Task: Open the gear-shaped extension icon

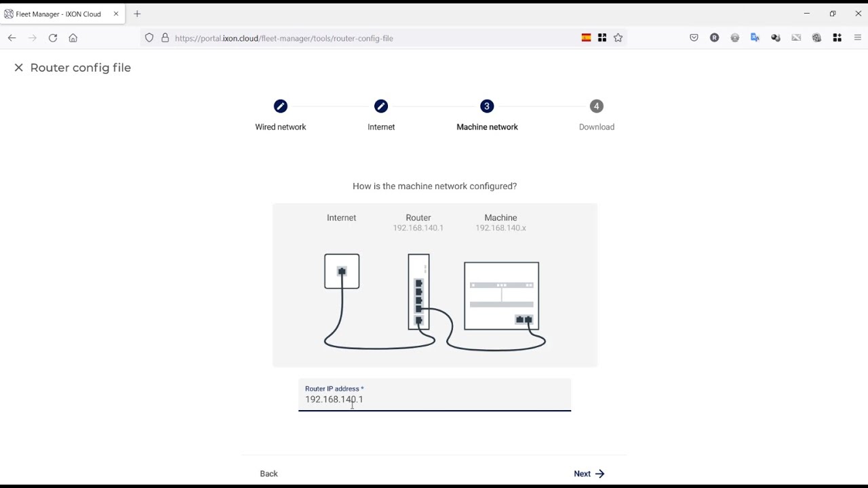Action: point(734,38)
